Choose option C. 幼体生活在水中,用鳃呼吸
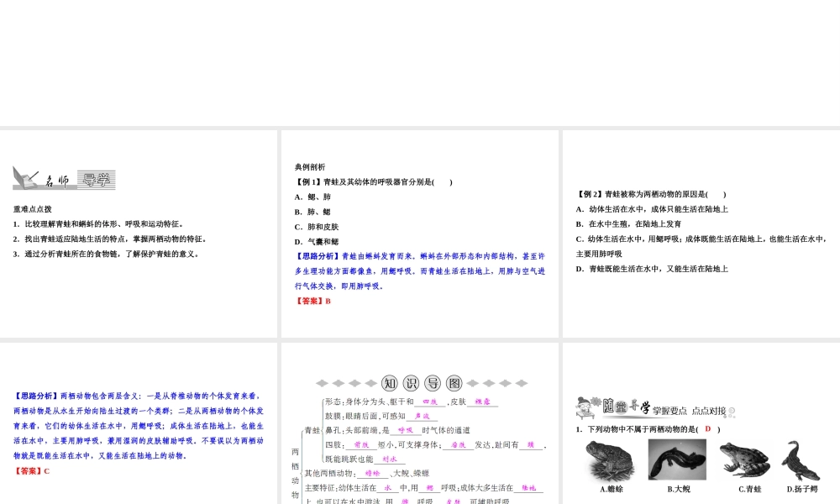Image resolution: width=840 pixels, height=504 pixels. coord(701,247)
